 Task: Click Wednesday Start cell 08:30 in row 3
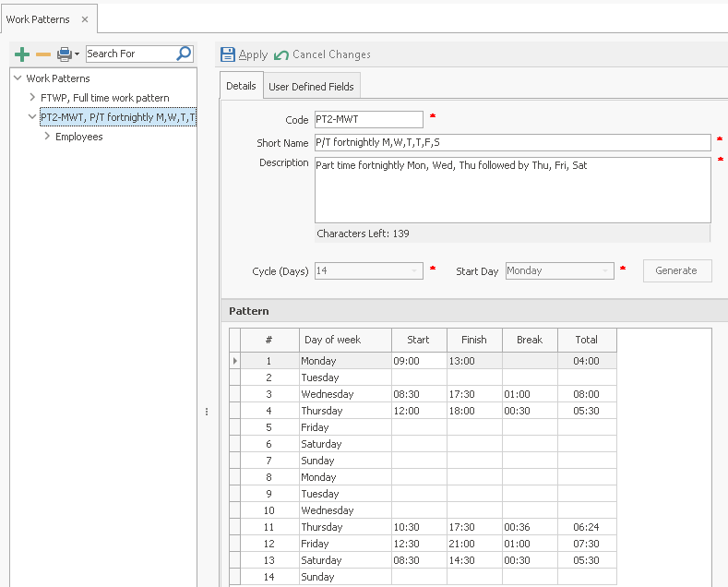point(419,394)
